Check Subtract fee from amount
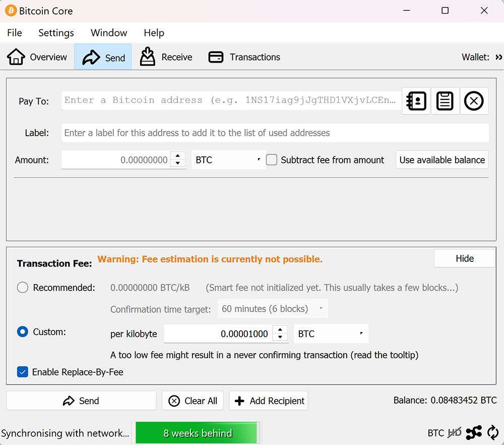Image resolution: width=504 pixels, height=445 pixels. pos(271,159)
